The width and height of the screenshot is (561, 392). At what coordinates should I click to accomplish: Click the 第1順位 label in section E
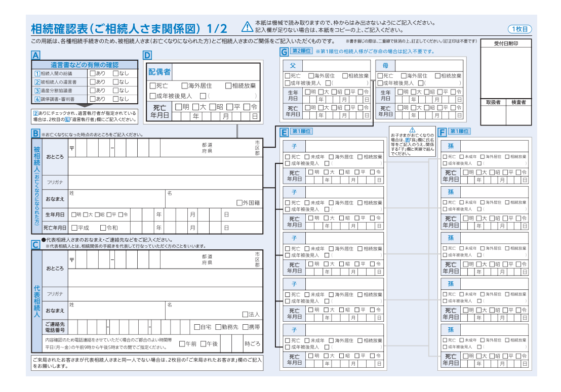pyautogui.click(x=301, y=132)
